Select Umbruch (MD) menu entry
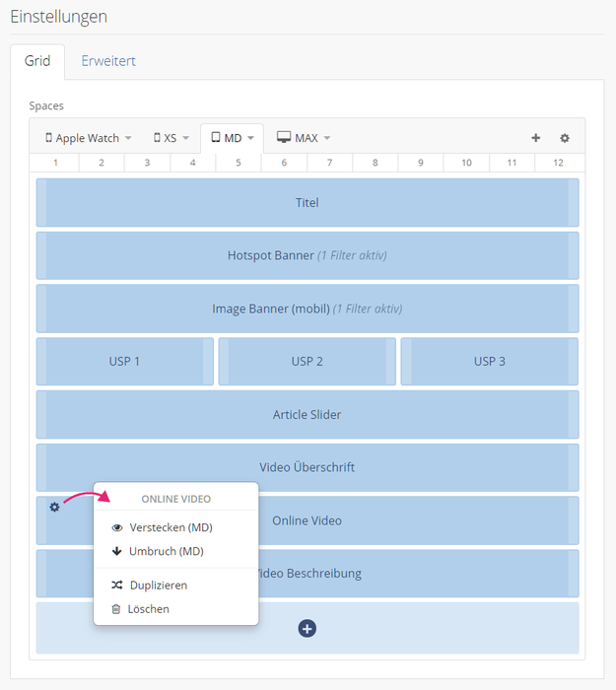This screenshot has height=690, width=616. pyautogui.click(x=176, y=551)
